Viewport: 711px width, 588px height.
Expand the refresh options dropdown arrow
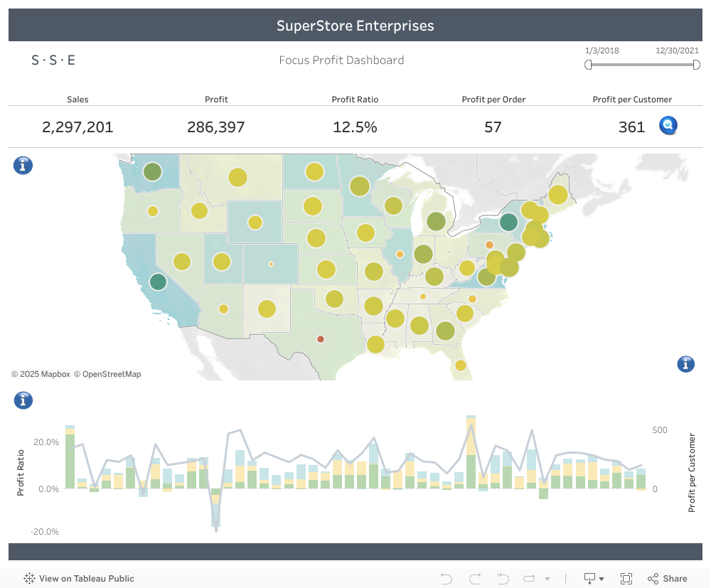point(547,579)
